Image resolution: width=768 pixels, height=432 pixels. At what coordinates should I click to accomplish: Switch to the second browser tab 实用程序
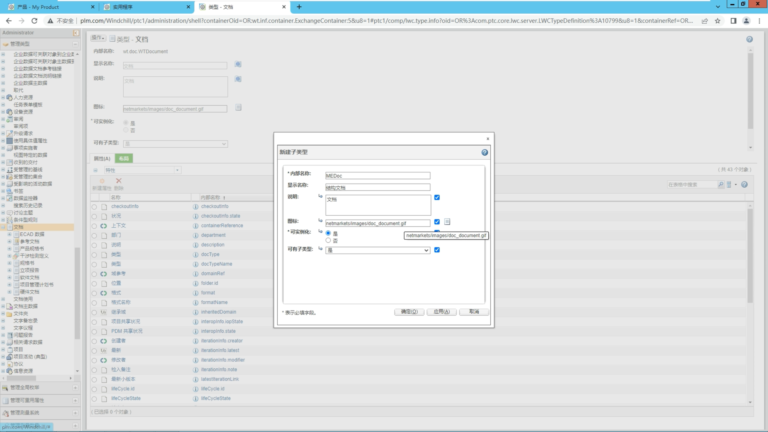tap(146, 7)
